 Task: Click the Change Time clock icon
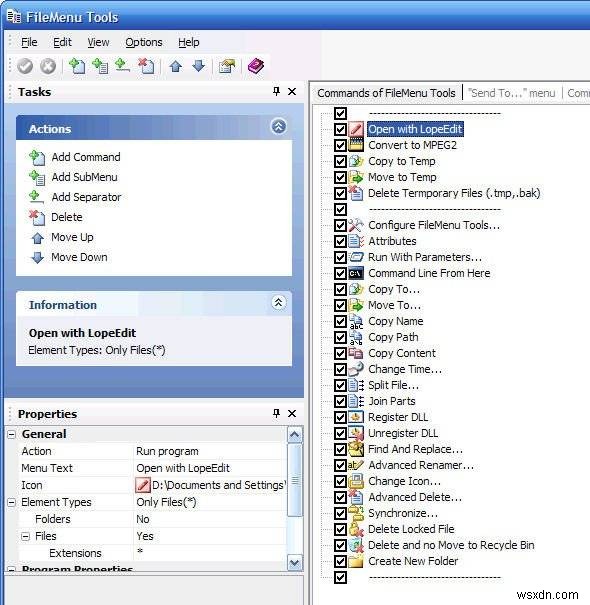(356, 369)
